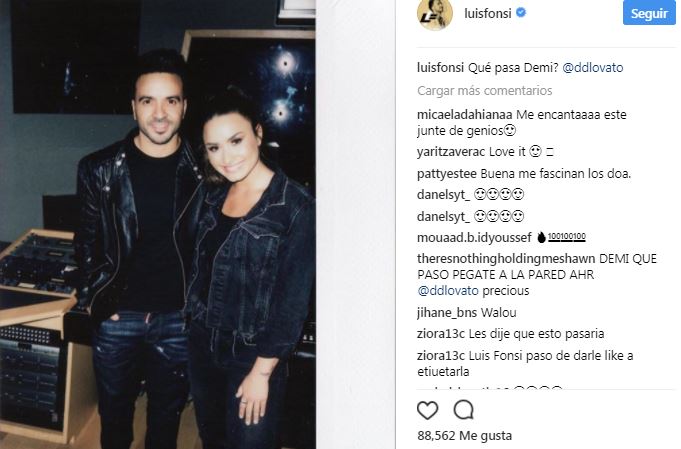
Task: Click the blue verified badge
Action: click(x=521, y=13)
